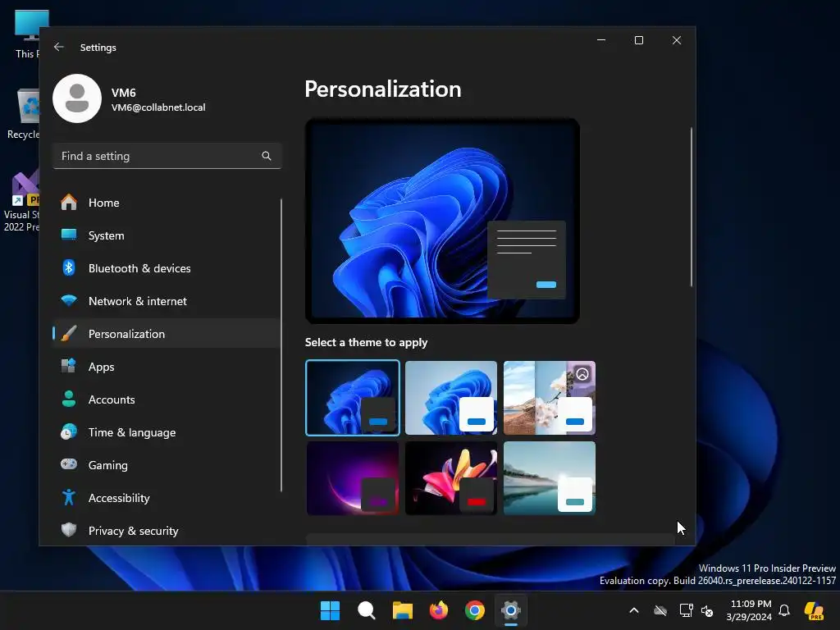Click the Privacy & security shield icon

[69, 530]
